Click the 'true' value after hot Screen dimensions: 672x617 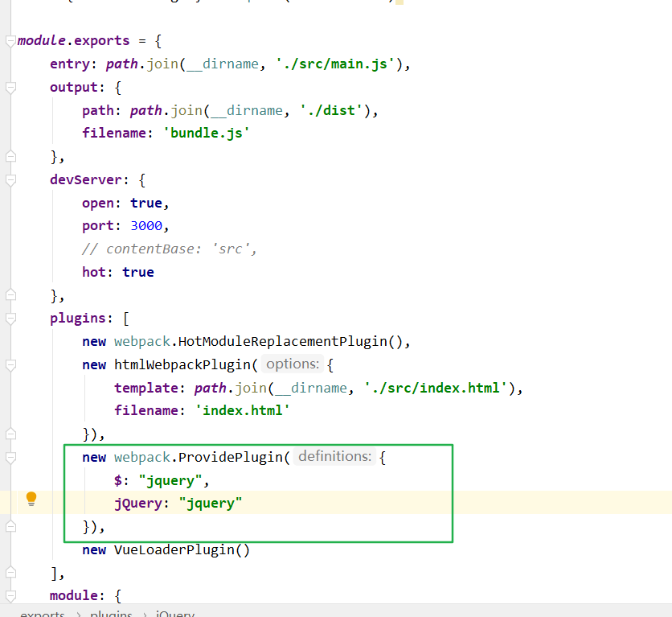tap(138, 272)
